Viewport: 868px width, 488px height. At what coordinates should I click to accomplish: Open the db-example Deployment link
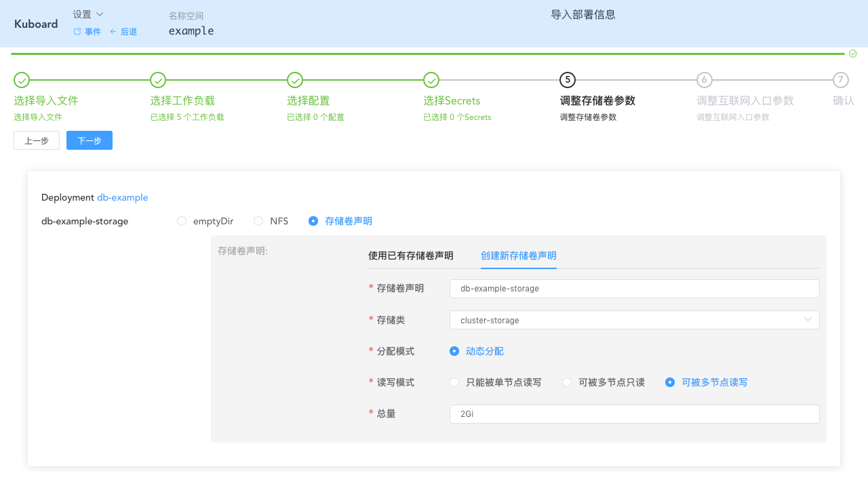tap(122, 197)
